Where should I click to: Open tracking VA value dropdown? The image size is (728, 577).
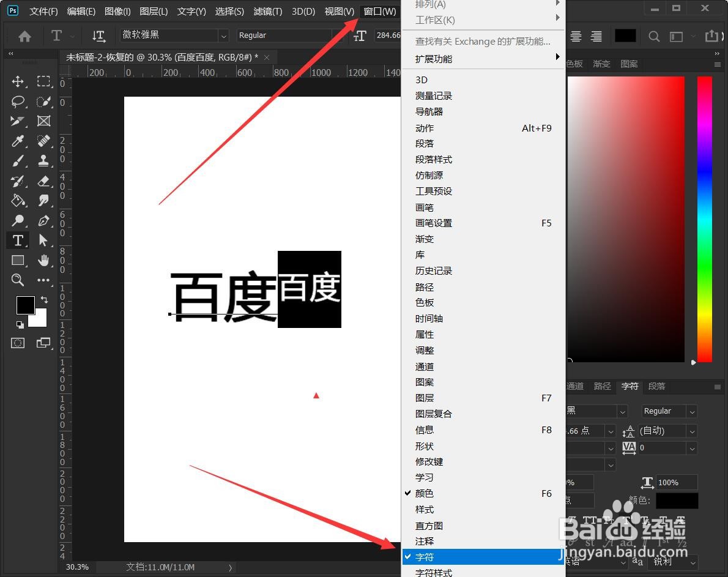click(x=692, y=448)
